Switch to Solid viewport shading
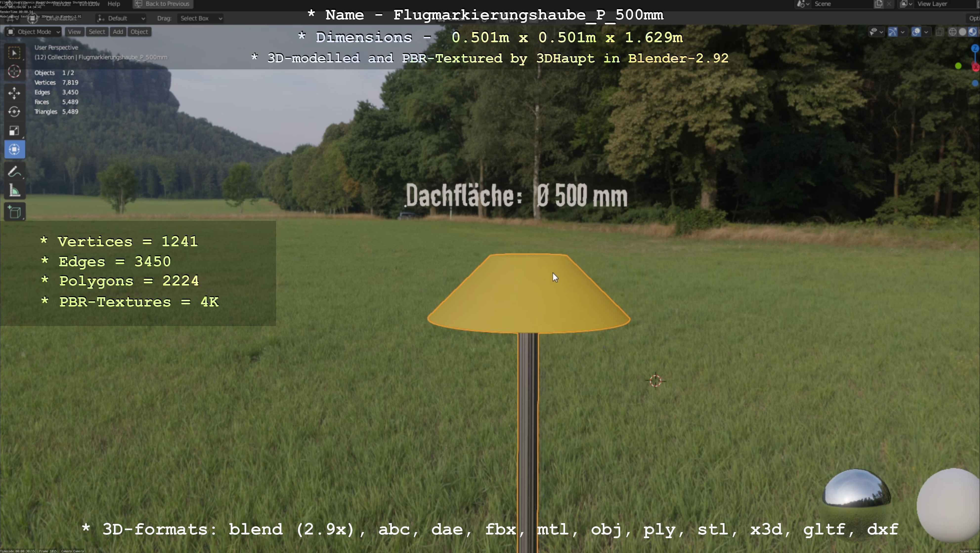This screenshot has width=980, height=553. tap(962, 32)
